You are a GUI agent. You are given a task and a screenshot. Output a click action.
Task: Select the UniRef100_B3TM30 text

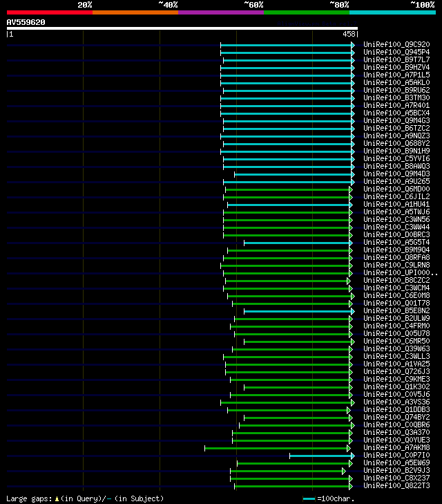(x=396, y=97)
